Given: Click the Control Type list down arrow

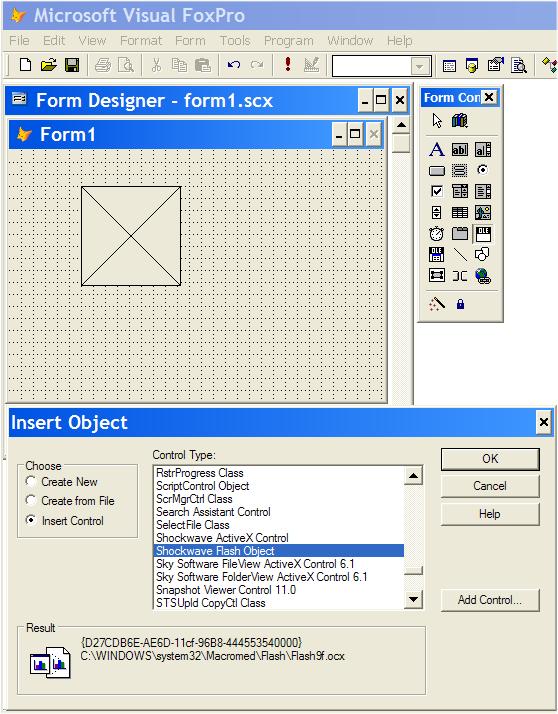Looking at the screenshot, I should 413,599.
